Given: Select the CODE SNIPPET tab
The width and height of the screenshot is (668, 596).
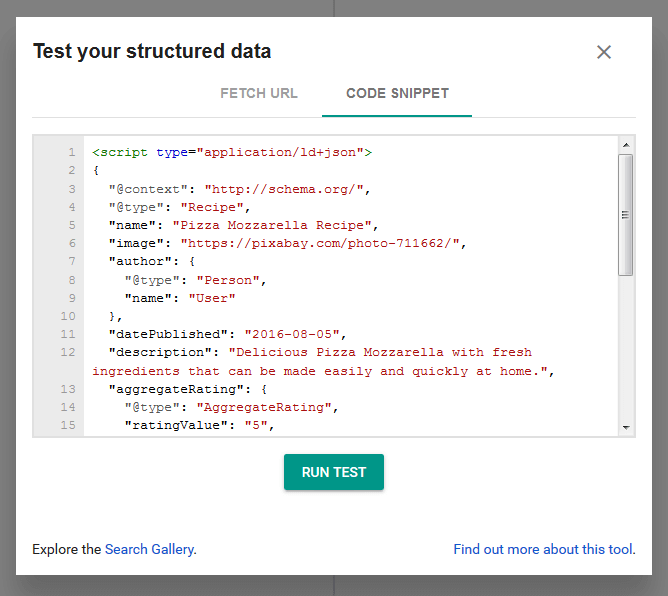Looking at the screenshot, I should coord(397,93).
